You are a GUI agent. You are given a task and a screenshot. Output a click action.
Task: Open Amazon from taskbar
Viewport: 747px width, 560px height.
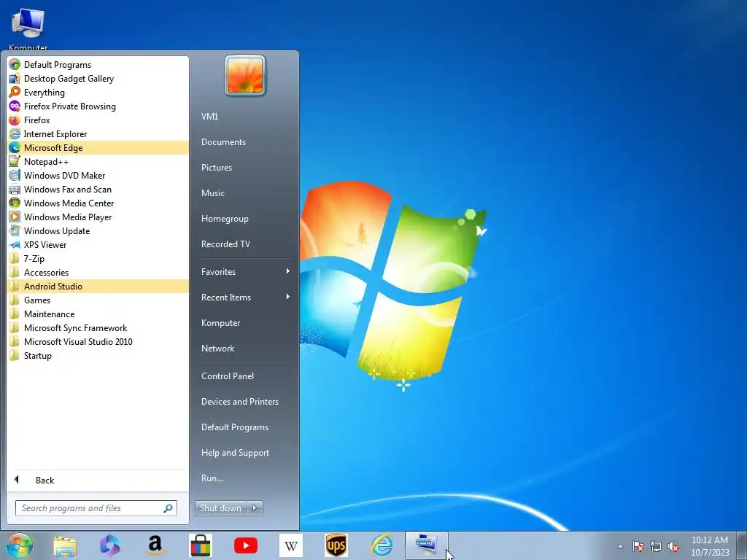155,545
